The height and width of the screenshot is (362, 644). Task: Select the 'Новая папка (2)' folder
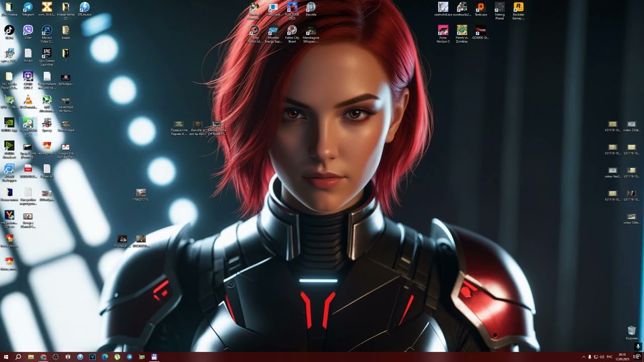pyautogui.click(x=65, y=11)
